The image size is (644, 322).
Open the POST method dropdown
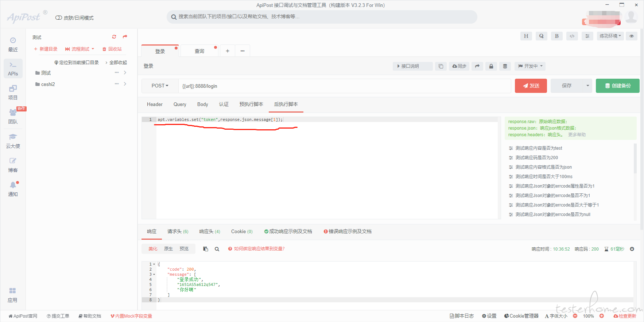[160, 86]
